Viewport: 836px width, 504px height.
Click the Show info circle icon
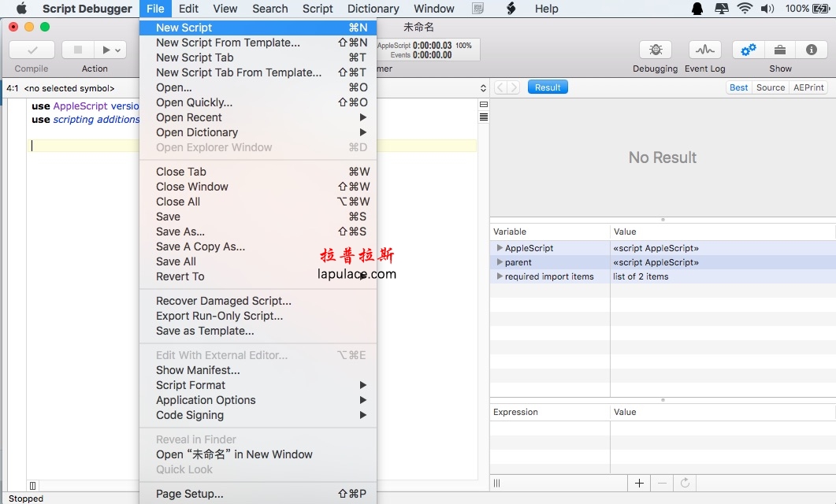point(811,50)
